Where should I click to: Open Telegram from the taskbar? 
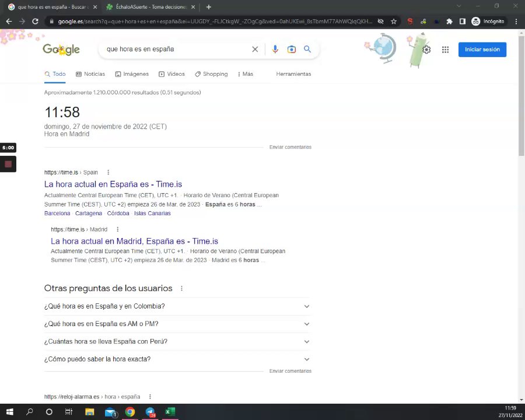point(150,412)
